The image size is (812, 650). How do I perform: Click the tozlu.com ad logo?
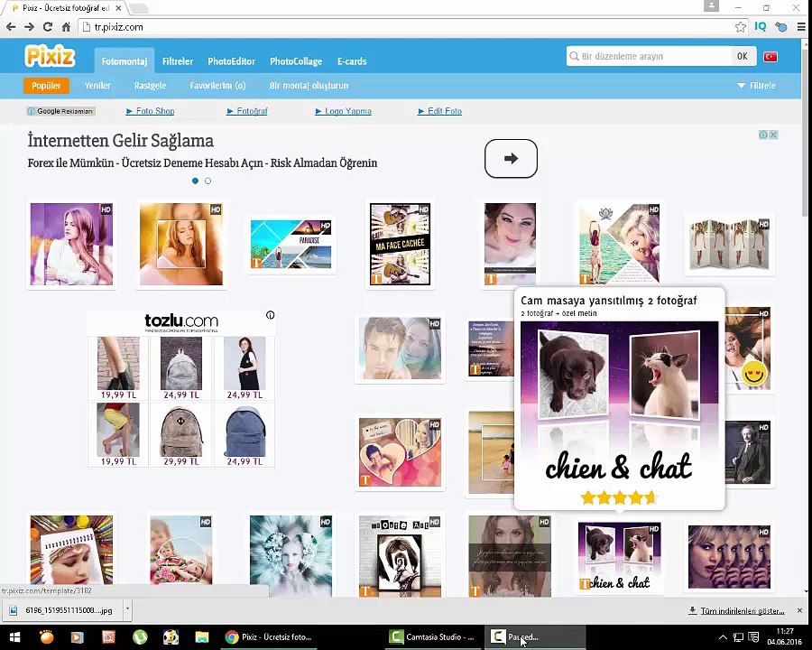click(181, 321)
